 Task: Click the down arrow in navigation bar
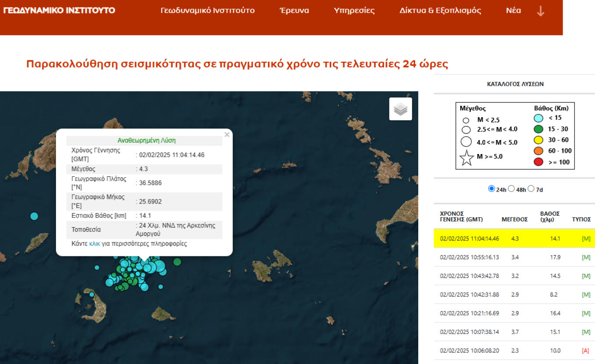click(540, 11)
